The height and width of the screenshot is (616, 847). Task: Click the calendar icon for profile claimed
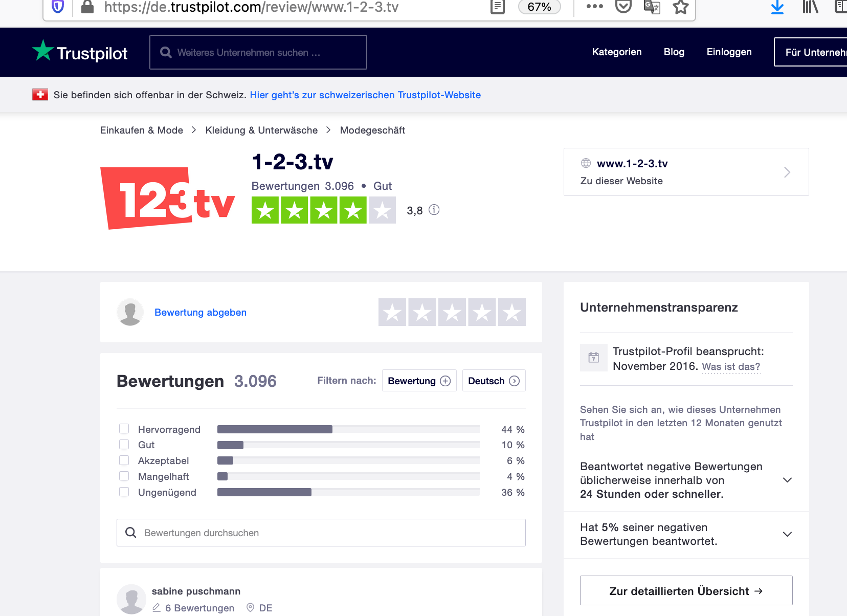click(x=594, y=358)
